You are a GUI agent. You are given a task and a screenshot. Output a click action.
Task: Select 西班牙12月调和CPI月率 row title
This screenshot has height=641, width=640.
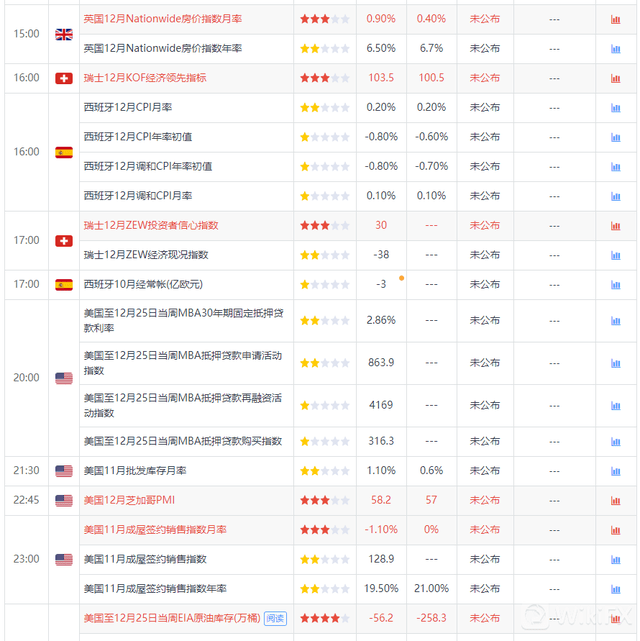(x=138, y=196)
